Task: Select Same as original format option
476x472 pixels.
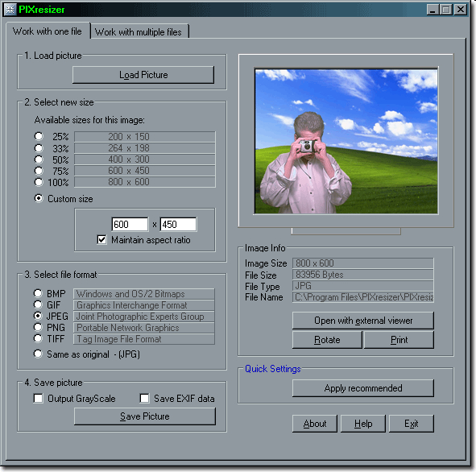Action: [38, 354]
